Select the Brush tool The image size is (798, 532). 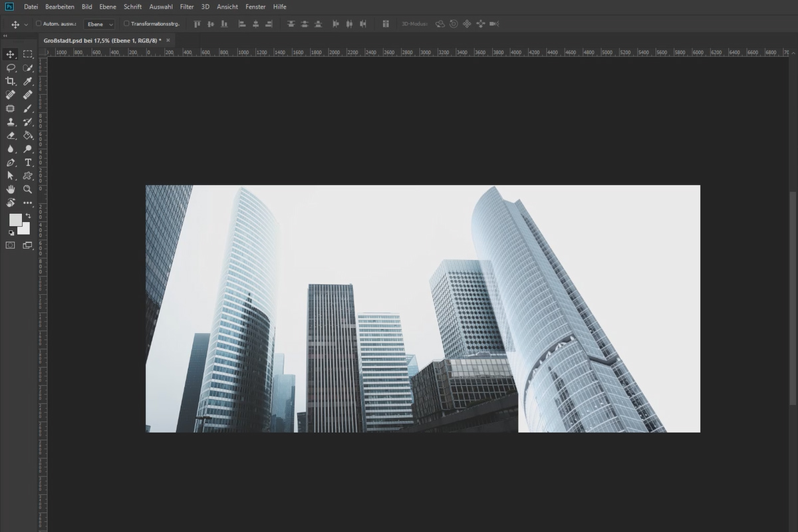(28, 108)
